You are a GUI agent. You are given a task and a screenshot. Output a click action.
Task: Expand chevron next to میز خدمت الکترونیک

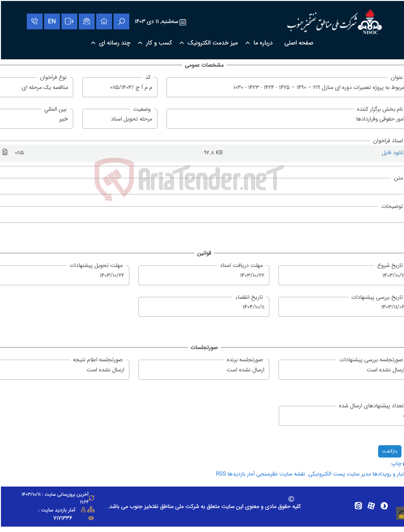tap(182, 43)
